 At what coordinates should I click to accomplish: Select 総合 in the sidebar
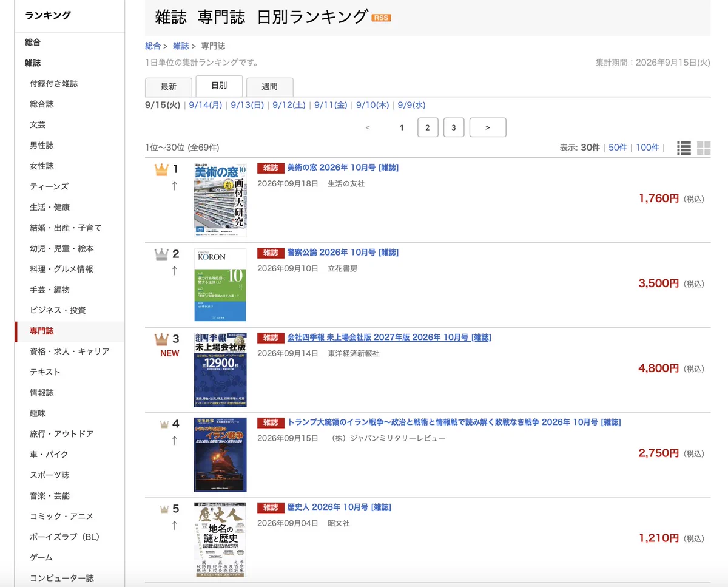click(33, 42)
